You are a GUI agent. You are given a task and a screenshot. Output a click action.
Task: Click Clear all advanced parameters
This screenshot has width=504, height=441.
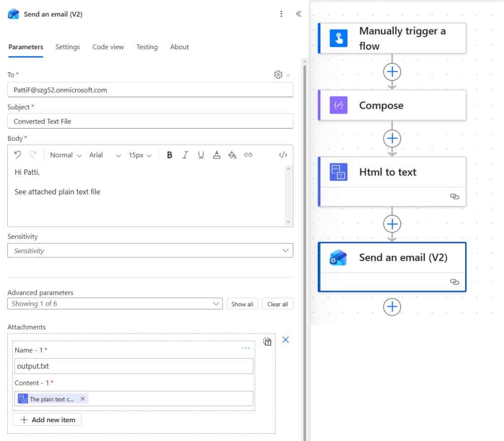point(278,304)
